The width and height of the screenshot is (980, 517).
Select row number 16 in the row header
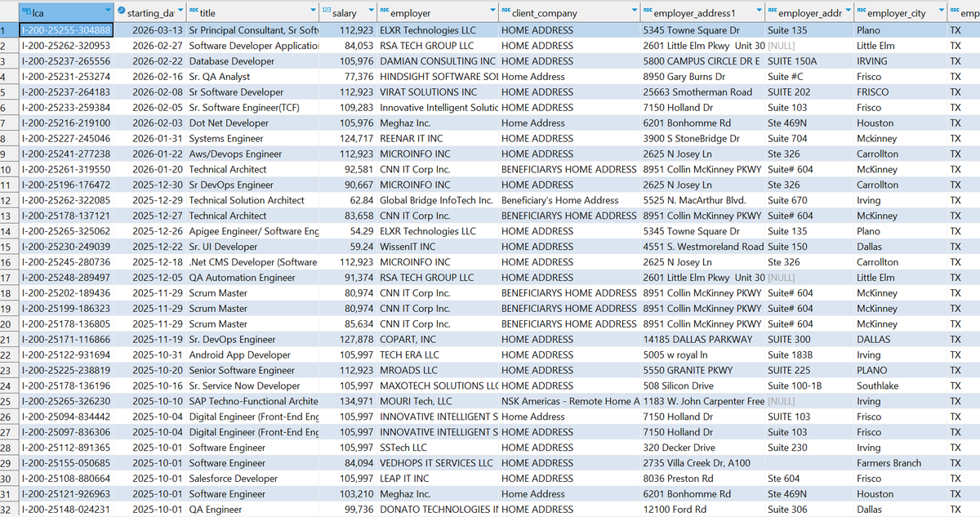tap(8, 262)
